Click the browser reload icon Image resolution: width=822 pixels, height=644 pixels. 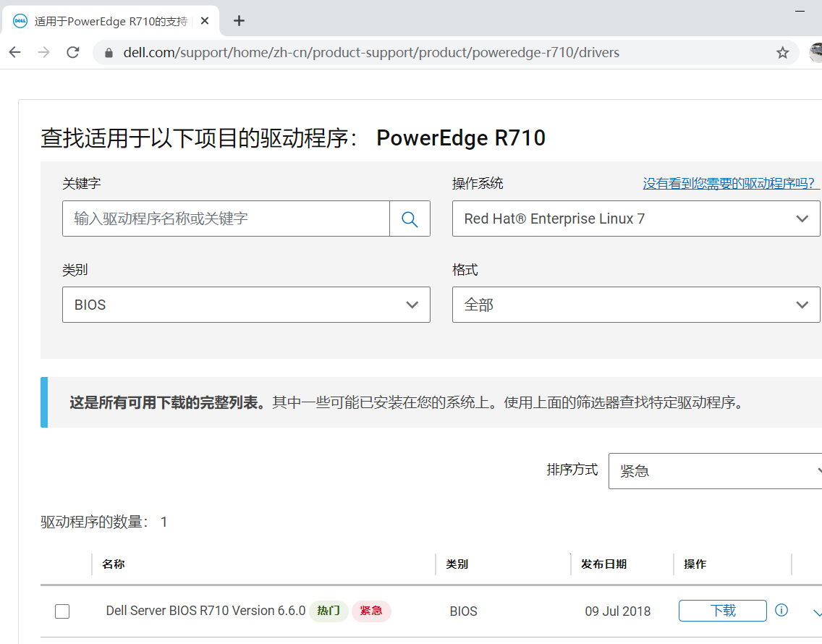pos(73,52)
